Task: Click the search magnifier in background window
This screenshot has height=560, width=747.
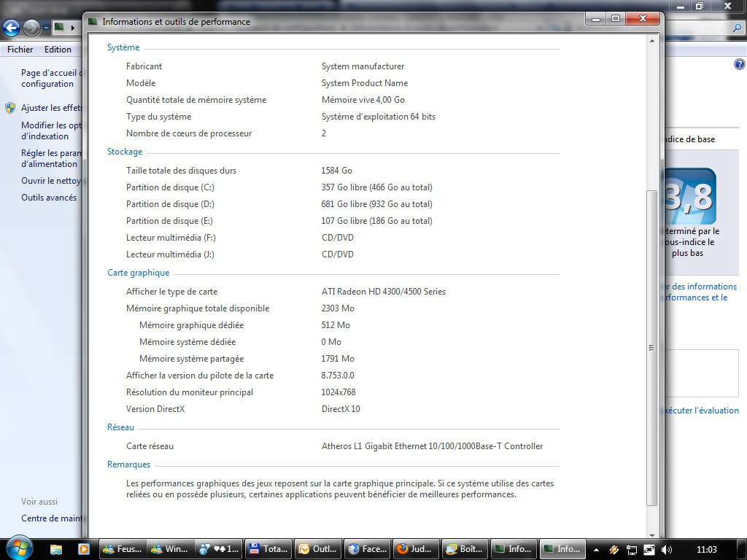Action: [x=737, y=28]
